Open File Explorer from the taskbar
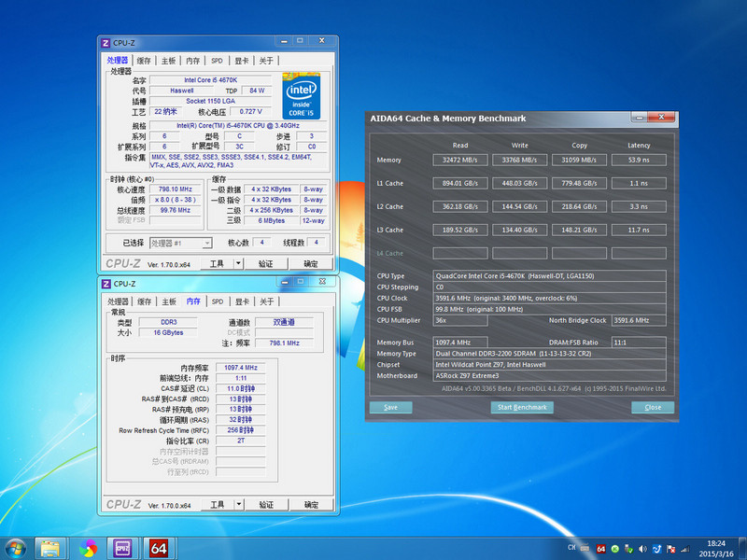This screenshot has width=747, height=560. pos(50,547)
